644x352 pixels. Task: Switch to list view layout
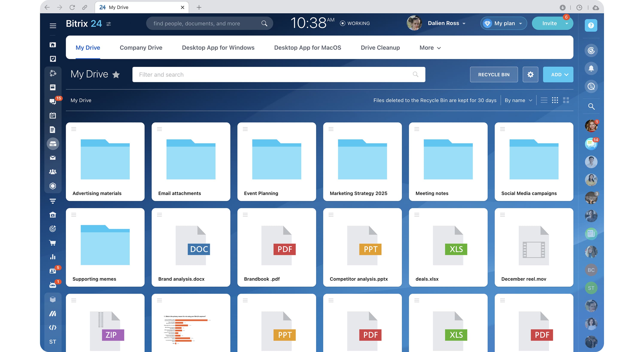tap(544, 100)
